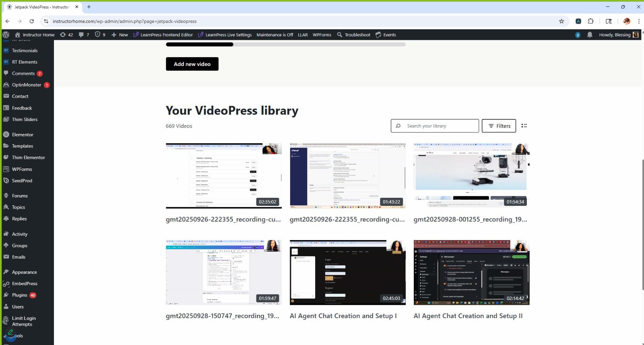This screenshot has height=345, width=644.
Task: Open the browser Extensions puzzle icon
Action: pyautogui.click(x=591, y=21)
